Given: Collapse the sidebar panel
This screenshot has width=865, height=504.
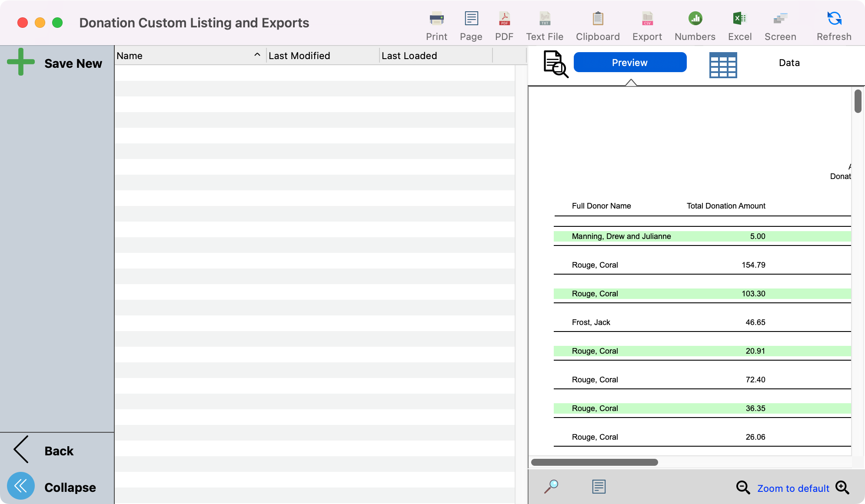Looking at the screenshot, I should click(x=21, y=486).
